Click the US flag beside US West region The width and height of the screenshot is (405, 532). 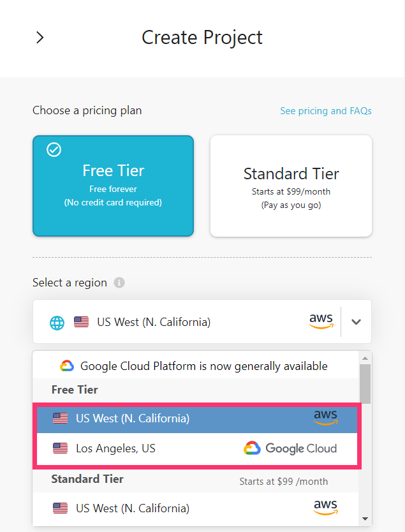pyautogui.click(x=61, y=418)
